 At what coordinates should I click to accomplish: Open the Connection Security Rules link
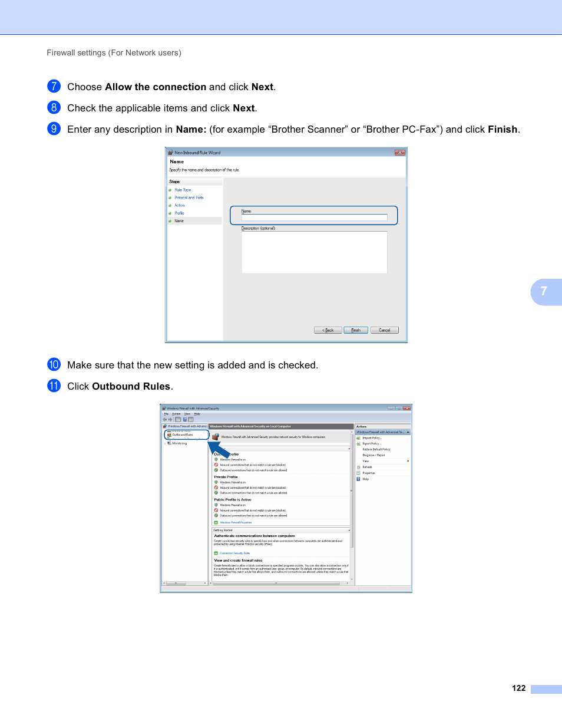click(235, 553)
